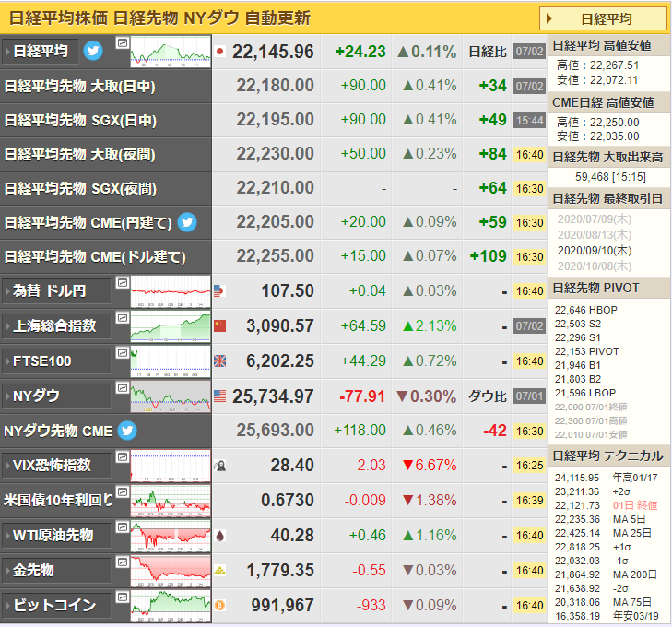Screen dimensions: 672x627
Task: Click the NYダウ change -77.91
Action: [362, 396]
